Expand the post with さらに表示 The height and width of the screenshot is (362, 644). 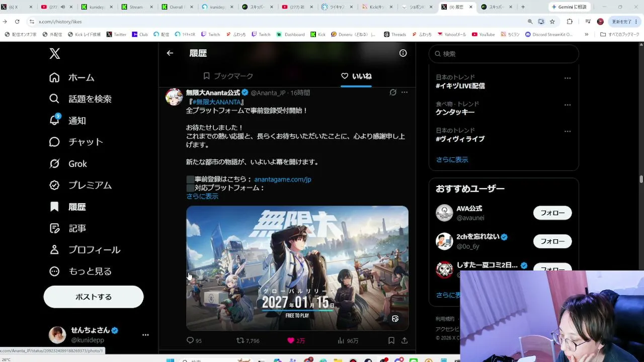click(202, 196)
